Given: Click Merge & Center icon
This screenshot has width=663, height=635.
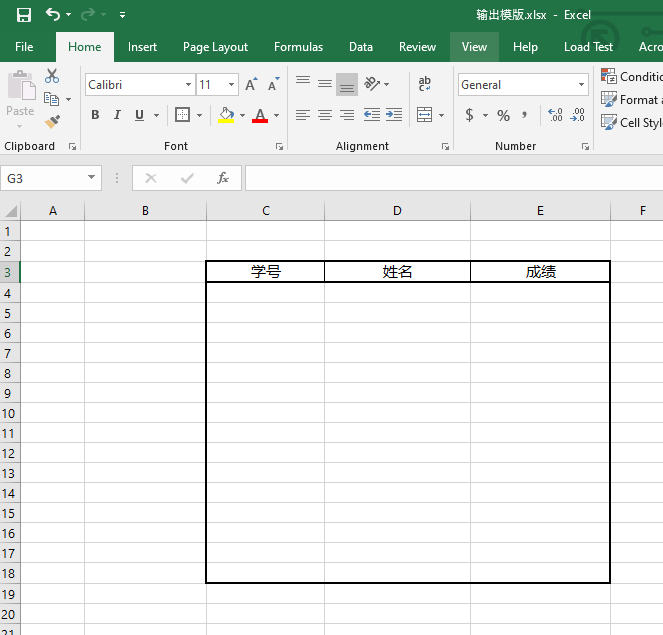Looking at the screenshot, I should [424, 115].
